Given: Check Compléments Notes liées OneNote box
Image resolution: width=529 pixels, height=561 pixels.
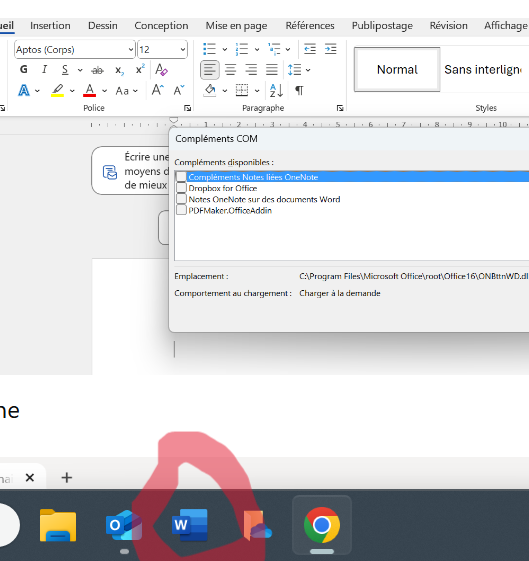Looking at the screenshot, I should (x=181, y=177).
